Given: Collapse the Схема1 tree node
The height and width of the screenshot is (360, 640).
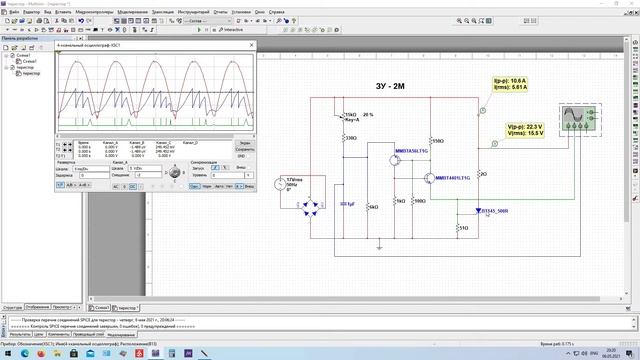Looking at the screenshot, I should pos(6,55).
